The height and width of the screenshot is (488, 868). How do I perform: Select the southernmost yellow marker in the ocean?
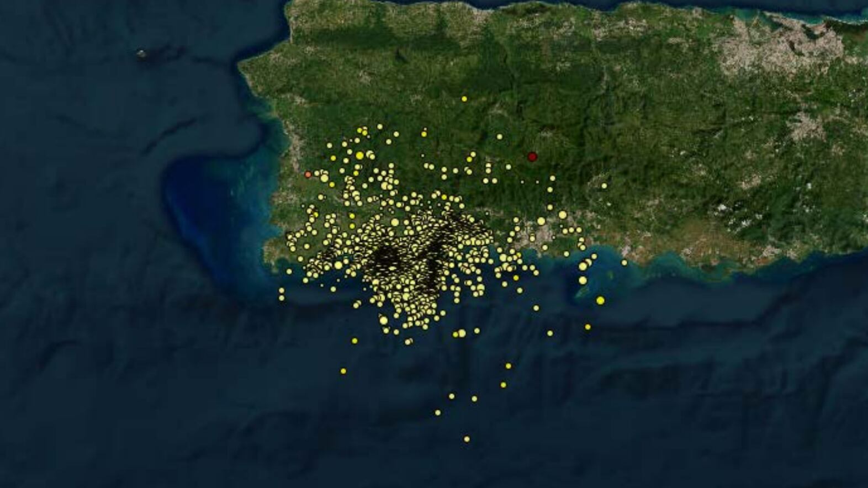click(467, 439)
